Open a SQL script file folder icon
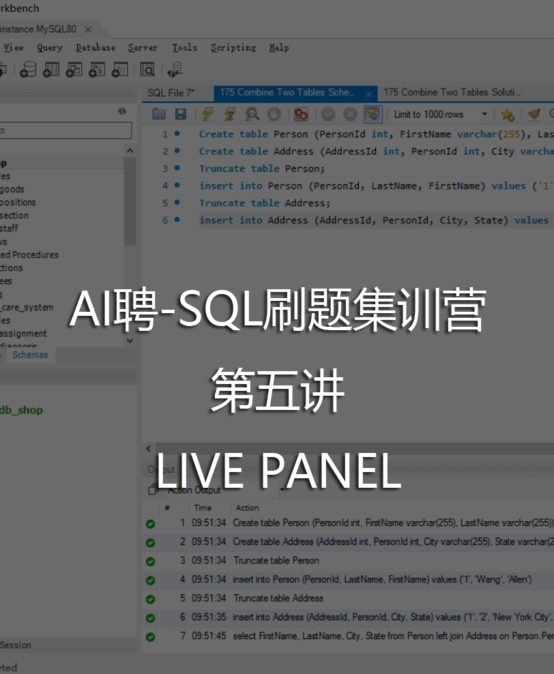This screenshot has height=674, width=554. click(x=159, y=114)
